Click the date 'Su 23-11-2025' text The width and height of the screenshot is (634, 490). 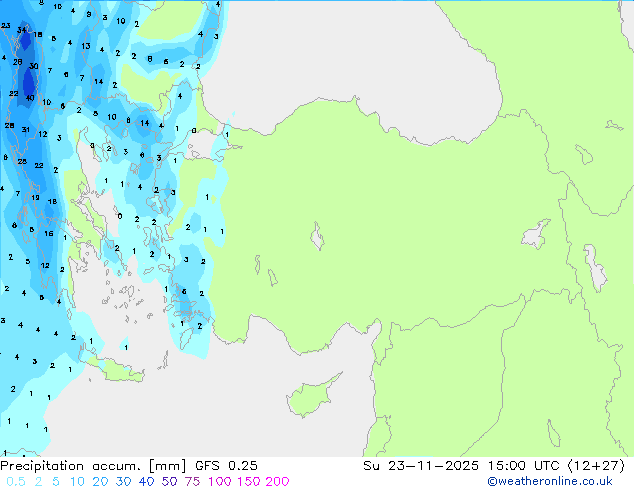click(421, 466)
